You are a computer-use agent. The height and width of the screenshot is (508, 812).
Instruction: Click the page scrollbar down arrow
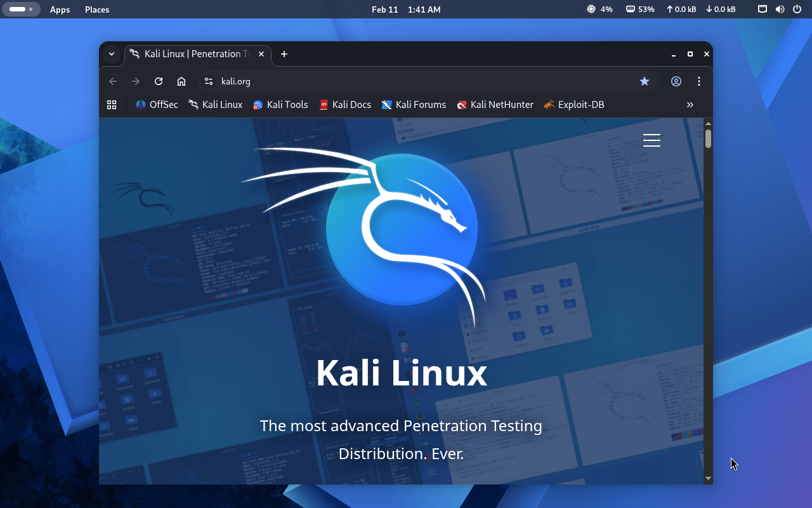pyautogui.click(x=708, y=478)
